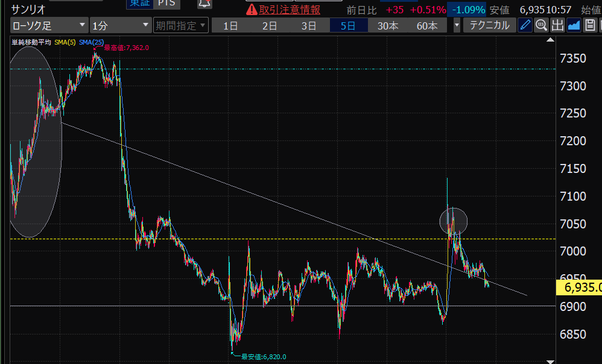Click the 出 volume display icon
Screen dimensions: 602x364
tap(557, 25)
